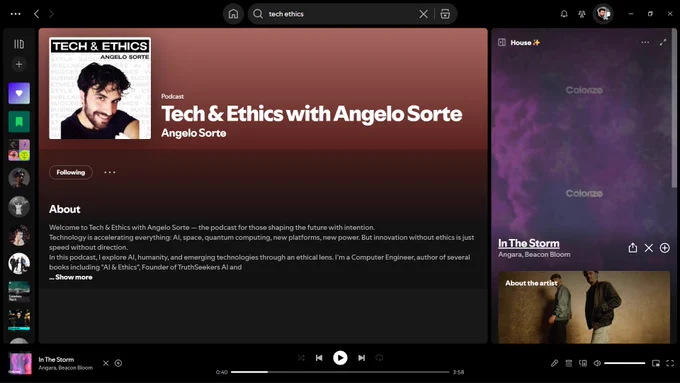
Task: Show lyrics with the microphone icon
Action: [554, 363]
